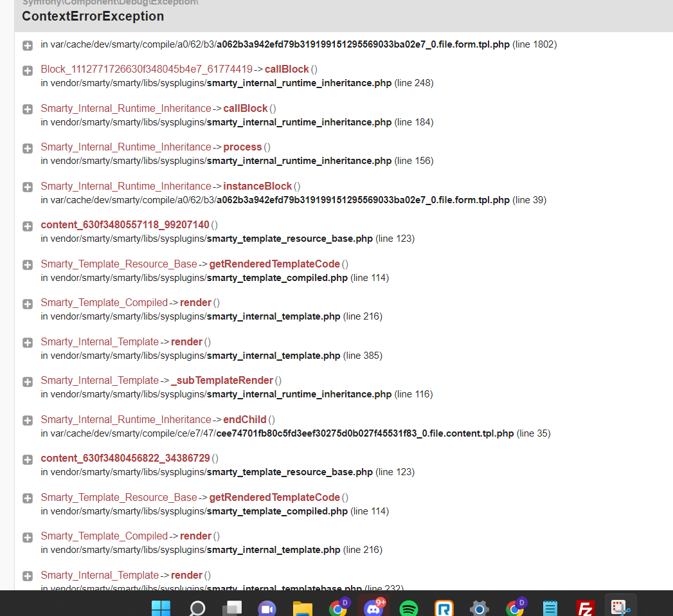Open Chrome icon beside Notepad
The width and height of the screenshot is (673, 616).
tap(516, 608)
